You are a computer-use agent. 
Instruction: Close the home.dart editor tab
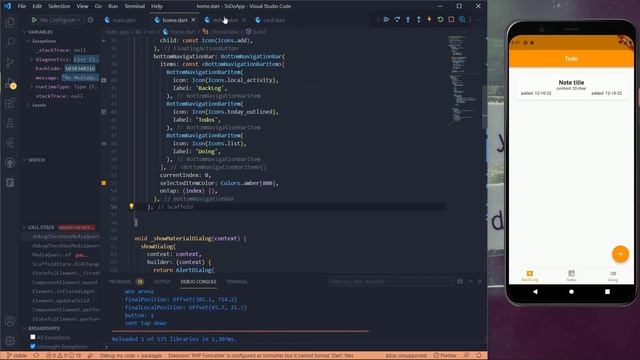coord(193,20)
